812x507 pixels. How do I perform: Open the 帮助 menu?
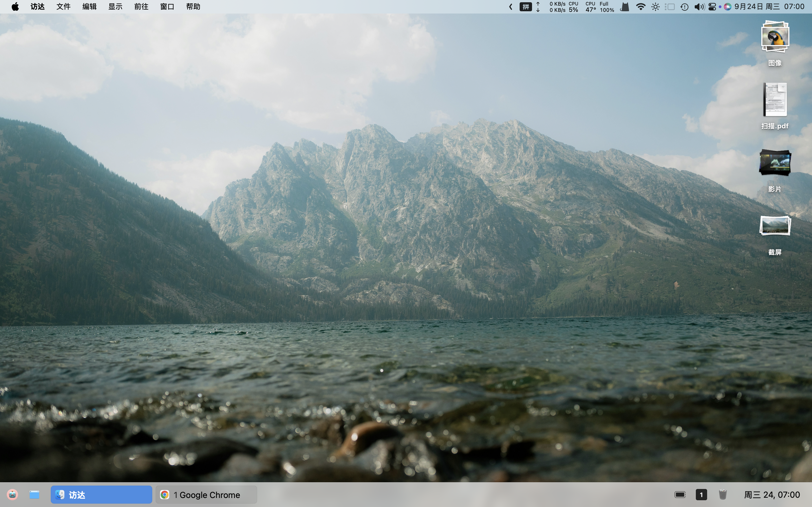pyautogui.click(x=193, y=7)
